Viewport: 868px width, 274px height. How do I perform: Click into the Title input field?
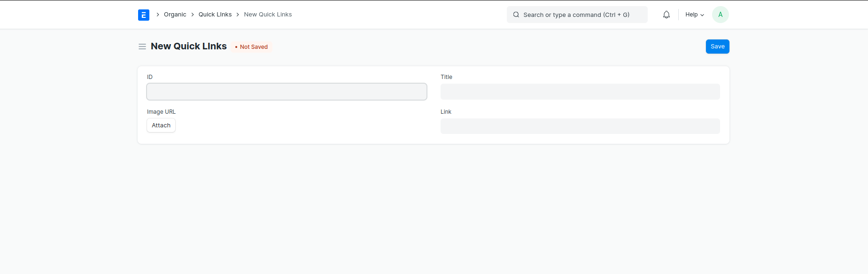click(x=580, y=92)
